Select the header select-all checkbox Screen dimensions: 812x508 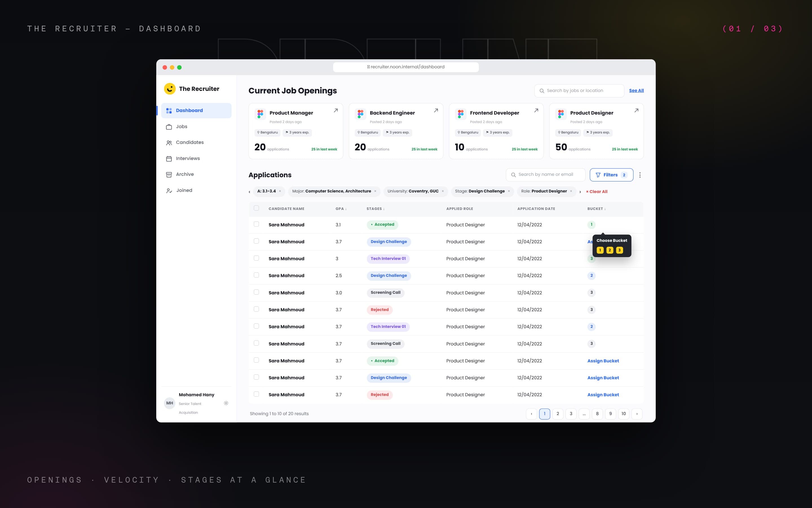pyautogui.click(x=256, y=208)
